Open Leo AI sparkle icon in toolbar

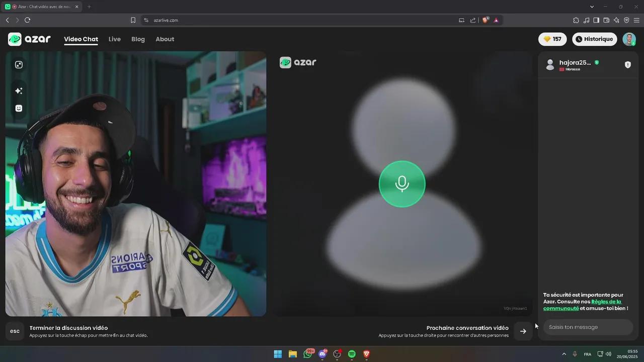(x=616, y=20)
